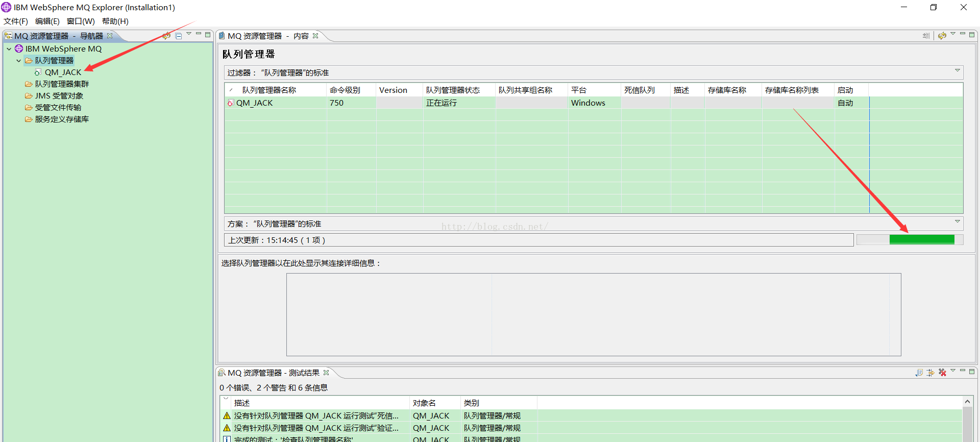This screenshot has width=980, height=442.
Task: Select the 服务定义存储库 folder
Action: tap(62, 119)
